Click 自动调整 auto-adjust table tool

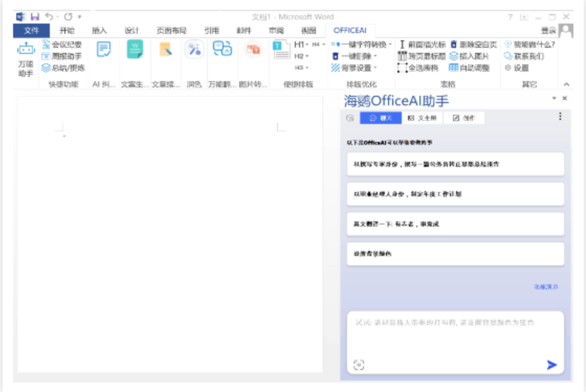[469, 68]
